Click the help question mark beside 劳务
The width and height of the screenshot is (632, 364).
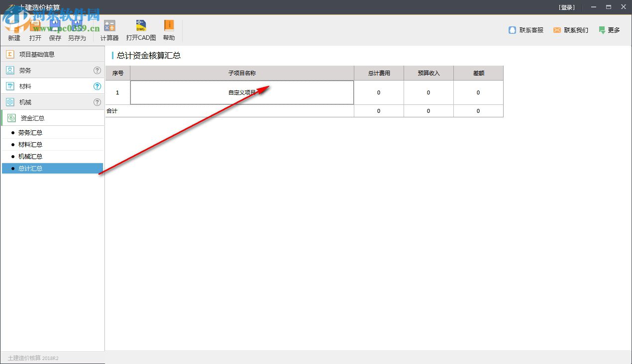[x=98, y=71]
